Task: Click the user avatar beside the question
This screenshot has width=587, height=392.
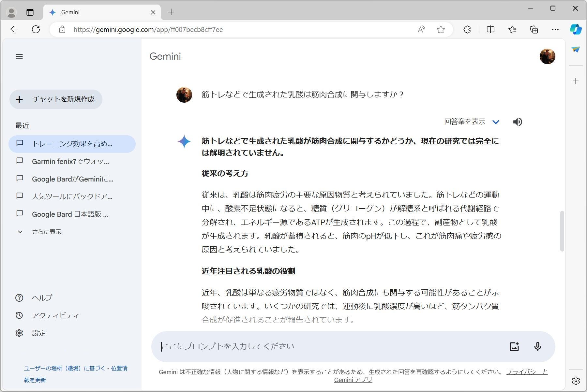Action: click(184, 95)
